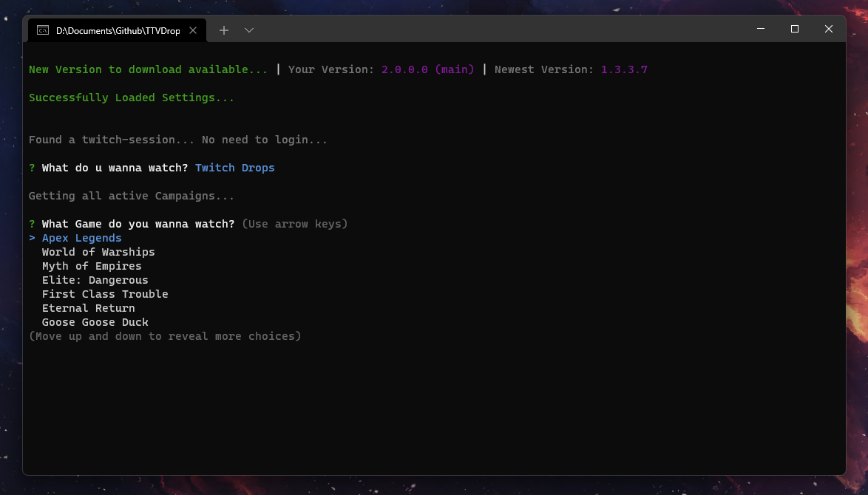Close the terminal window

pyautogui.click(x=828, y=29)
